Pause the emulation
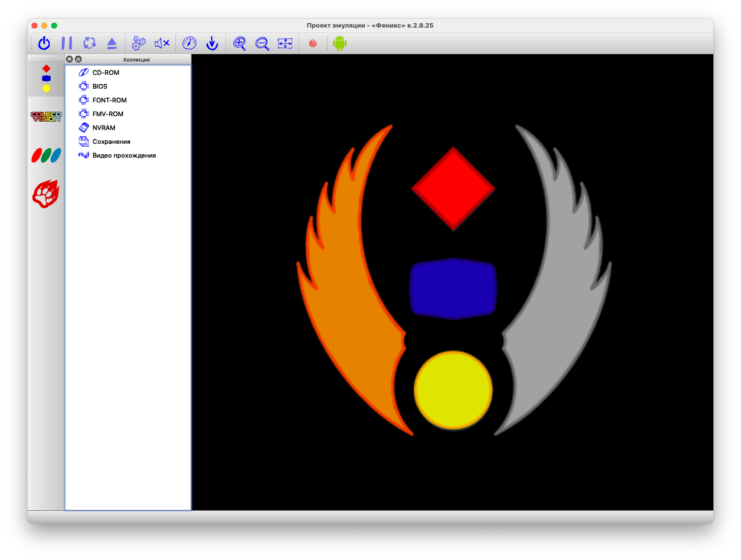This screenshot has height=560, width=741. coord(67,43)
